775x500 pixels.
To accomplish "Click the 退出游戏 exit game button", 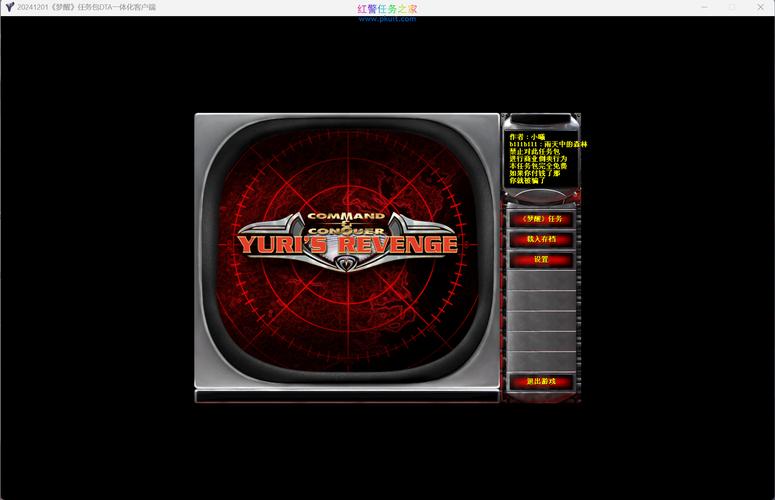I will (x=541, y=381).
